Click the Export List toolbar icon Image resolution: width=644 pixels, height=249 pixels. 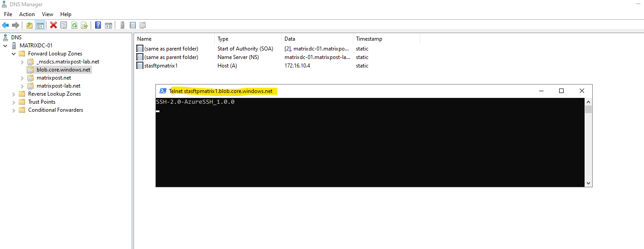(84, 25)
